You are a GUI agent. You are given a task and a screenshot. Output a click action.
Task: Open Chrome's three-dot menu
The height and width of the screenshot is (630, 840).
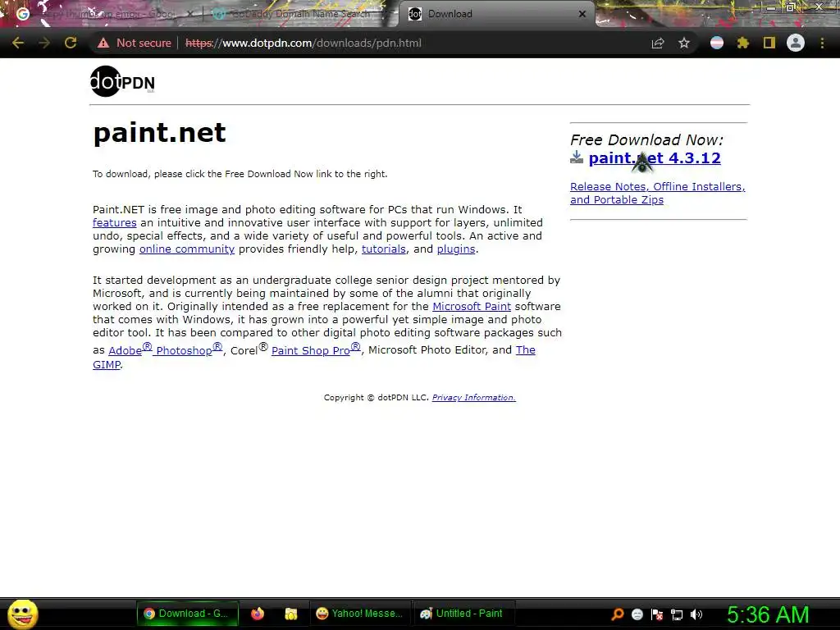[822, 43]
